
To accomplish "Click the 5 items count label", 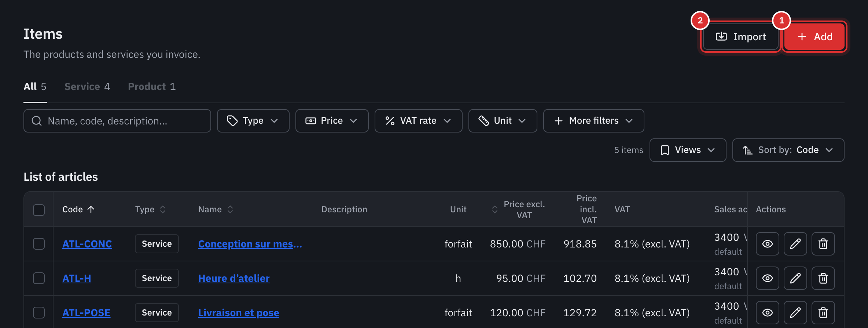I will 629,150.
